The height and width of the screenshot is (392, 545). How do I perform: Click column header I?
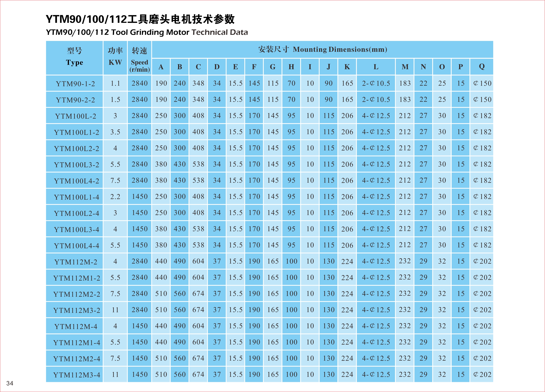click(x=310, y=67)
